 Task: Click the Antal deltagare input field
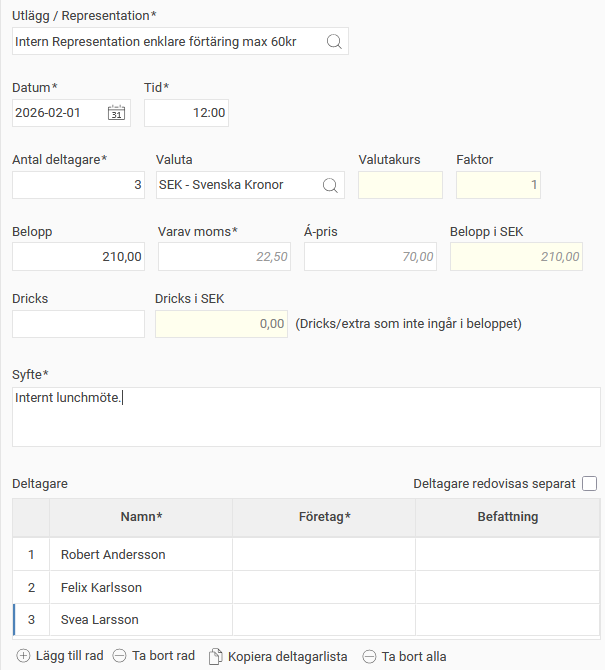pyautogui.click(x=78, y=185)
